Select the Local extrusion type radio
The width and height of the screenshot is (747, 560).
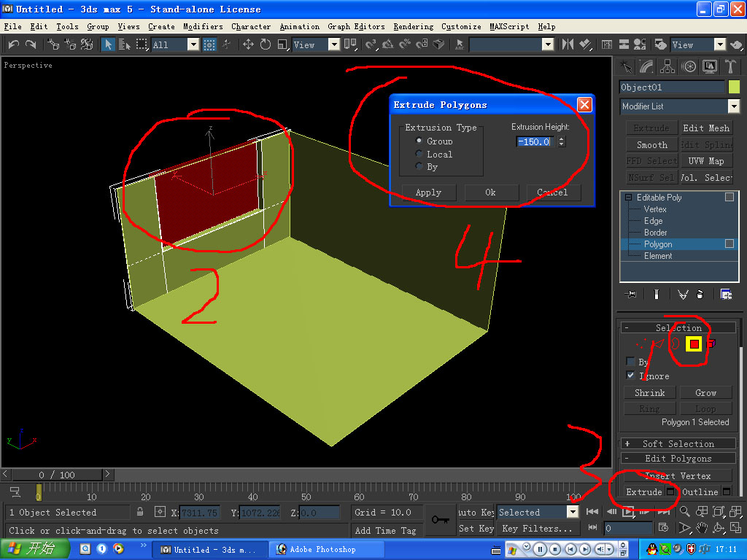pos(419,153)
